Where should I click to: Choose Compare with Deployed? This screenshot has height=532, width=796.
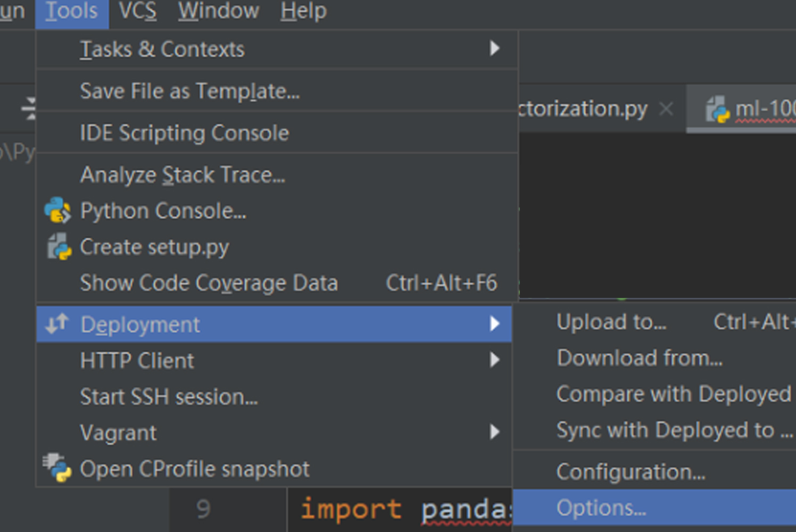[x=654, y=394]
